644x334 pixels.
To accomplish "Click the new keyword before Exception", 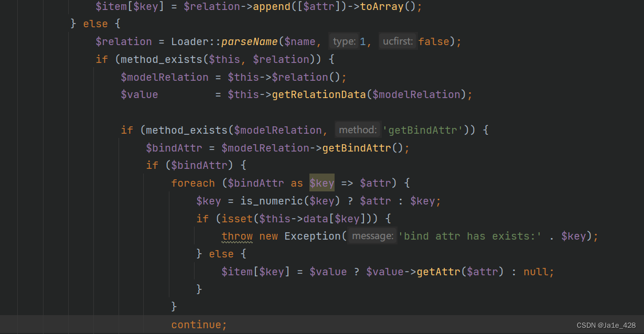I will [x=269, y=236].
